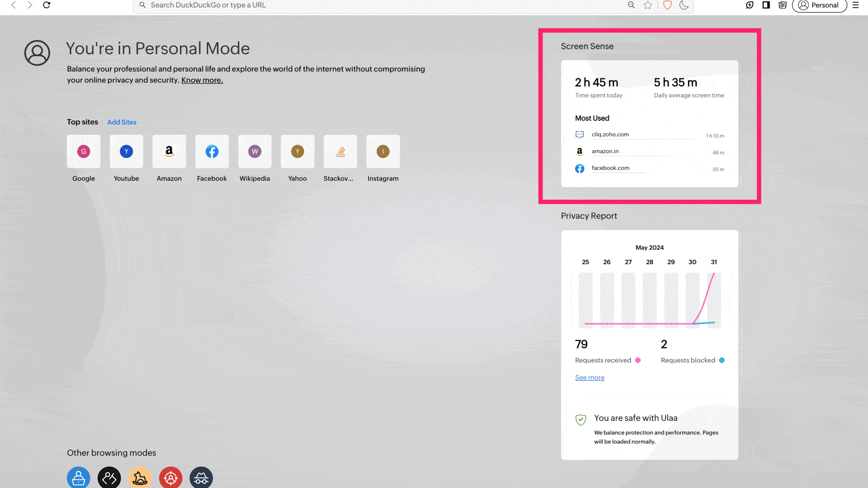
Task: Toggle dark mode with the moon icon
Action: 684,5
